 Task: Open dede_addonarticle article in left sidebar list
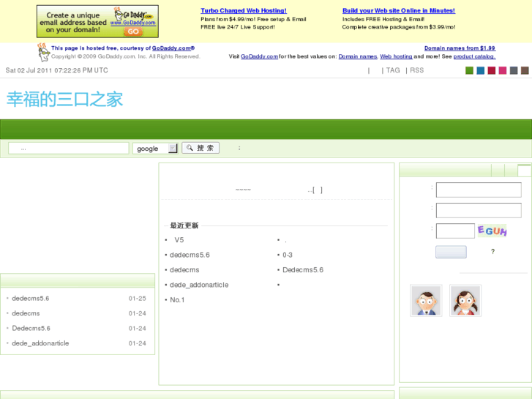40,343
